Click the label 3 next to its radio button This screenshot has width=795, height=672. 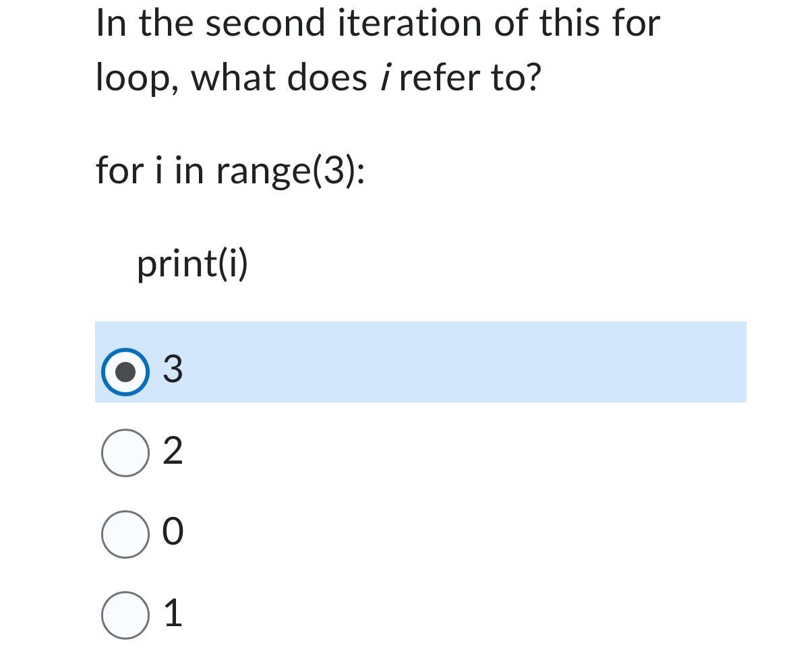(173, 369)
